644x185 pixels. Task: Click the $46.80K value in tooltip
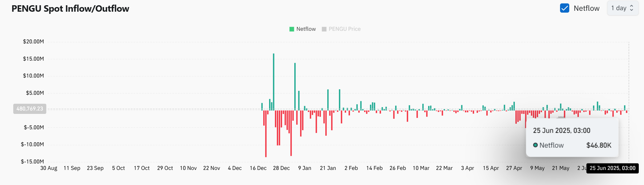[598, 145]
